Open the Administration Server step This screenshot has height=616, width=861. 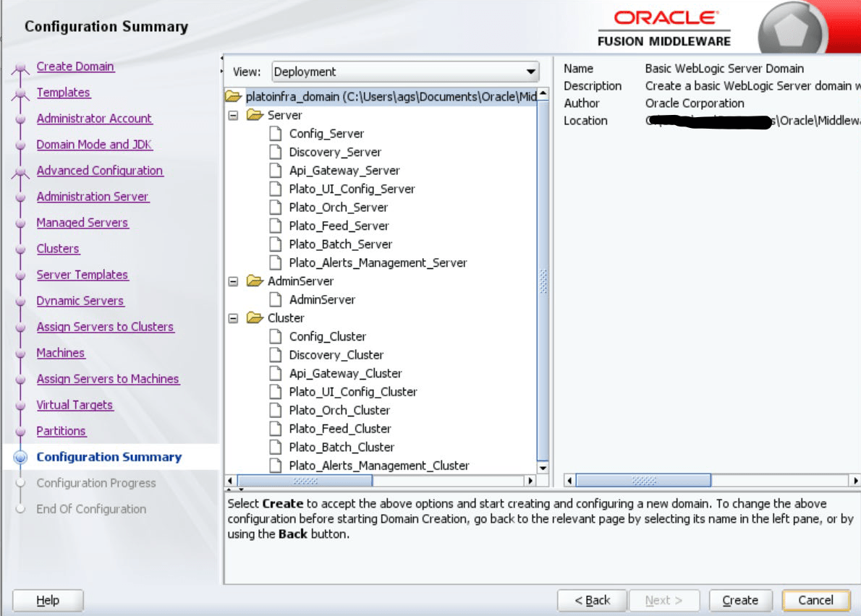click(93, 197)
